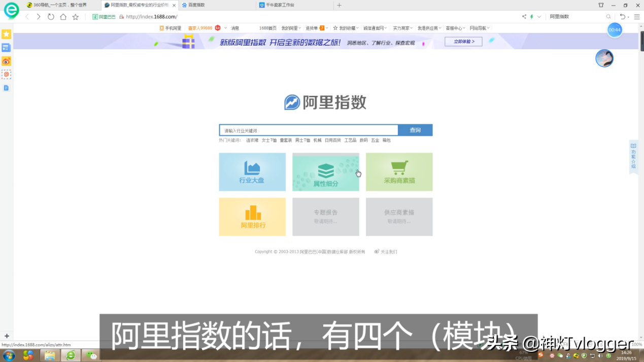Click the 关注我们 footer link
The height and width of the screenshot is (362, 644).
click(x=386, y=252)
